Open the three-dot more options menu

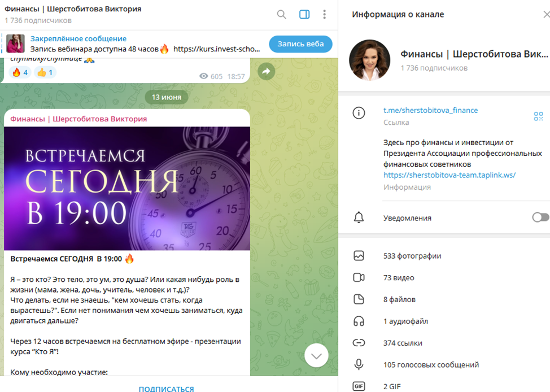coord(325,14)
